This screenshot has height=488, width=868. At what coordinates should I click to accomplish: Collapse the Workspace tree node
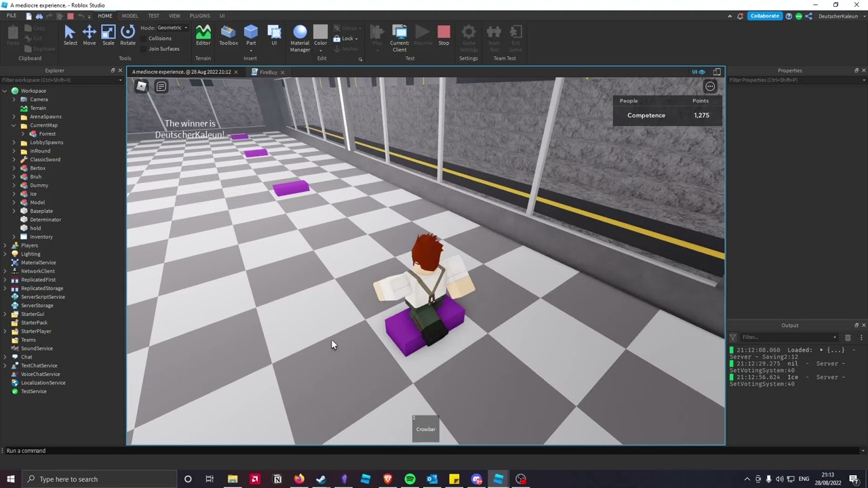pos(5,91)
